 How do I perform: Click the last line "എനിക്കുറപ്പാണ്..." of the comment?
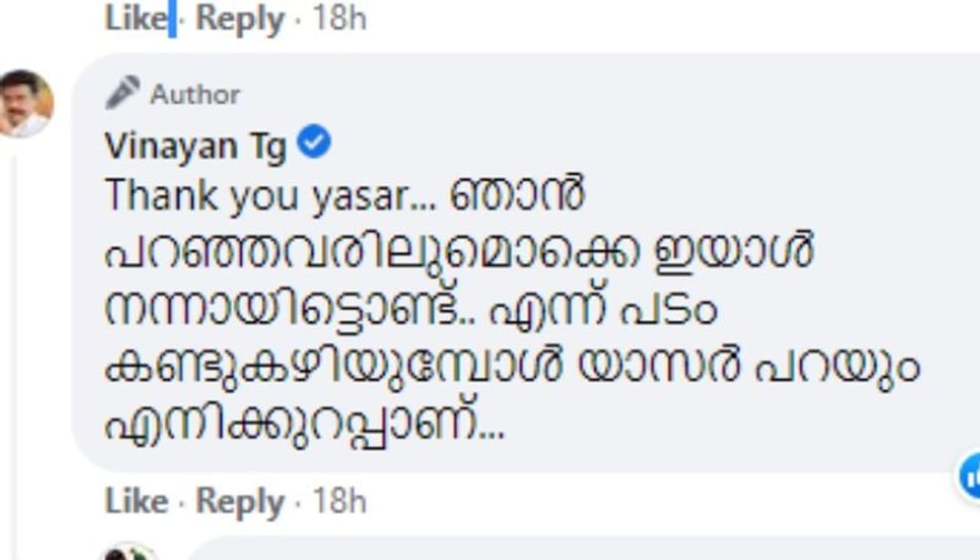tap(304, 423)
